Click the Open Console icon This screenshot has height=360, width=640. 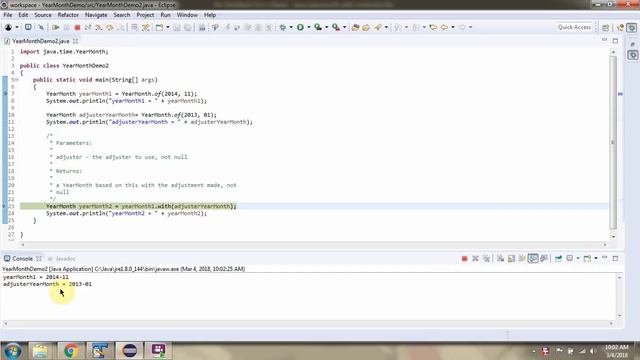coord(587,259)
